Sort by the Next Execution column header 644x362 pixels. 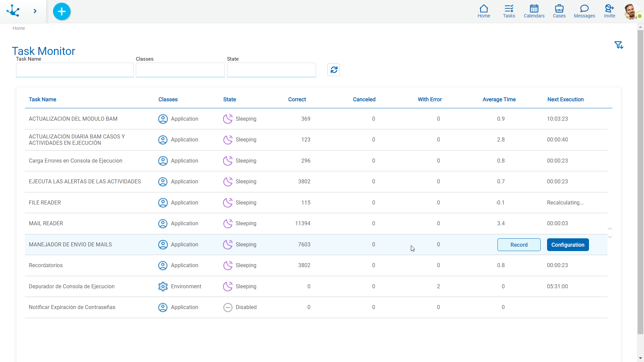[x=566, y=100]
